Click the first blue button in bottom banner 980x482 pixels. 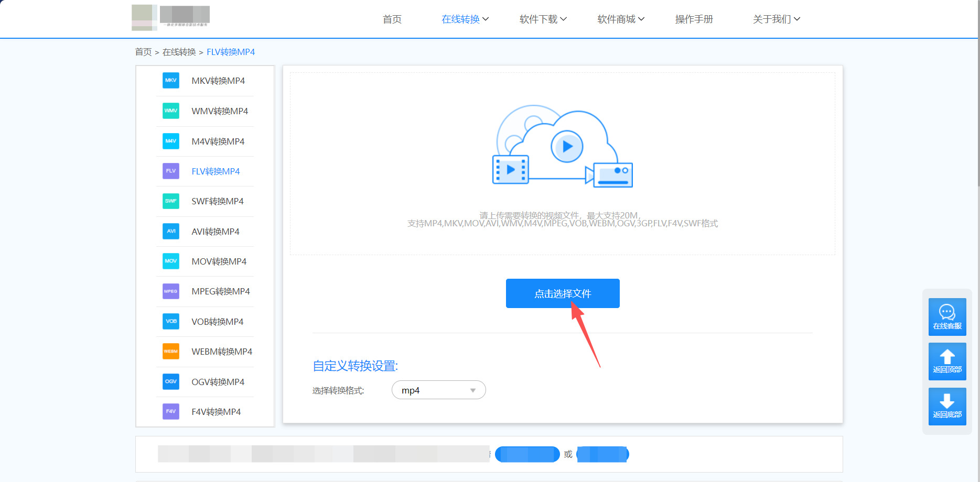coord(527,454)
